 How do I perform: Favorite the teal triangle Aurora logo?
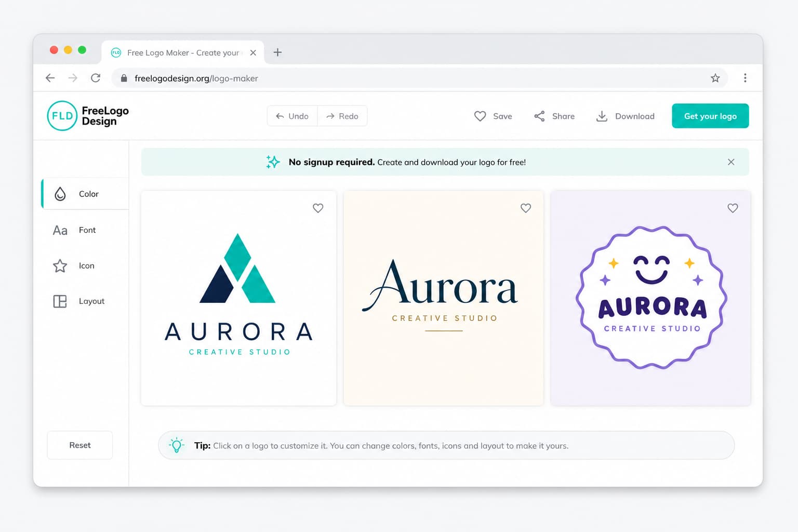click(x=318, y=208)
